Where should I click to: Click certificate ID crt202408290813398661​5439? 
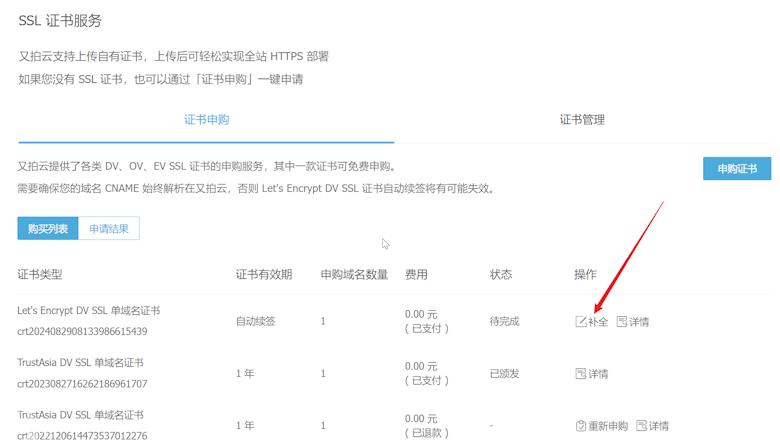click(82, 331)
